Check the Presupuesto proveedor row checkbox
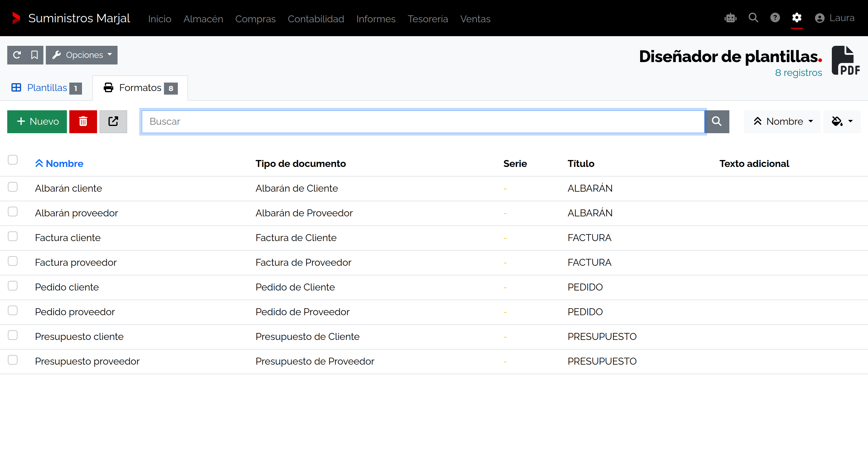868x452 pixels. 13,360
